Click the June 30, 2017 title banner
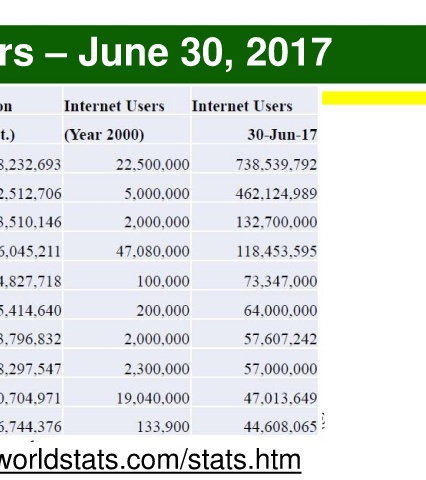The height and width of the screenshot is (480, 426). [x=213, y=54]
